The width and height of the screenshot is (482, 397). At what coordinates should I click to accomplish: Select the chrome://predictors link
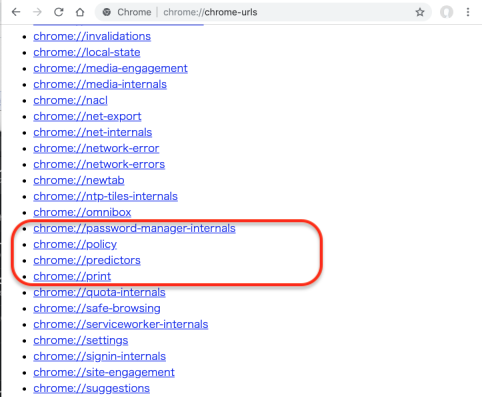click(x=87, y=260)
